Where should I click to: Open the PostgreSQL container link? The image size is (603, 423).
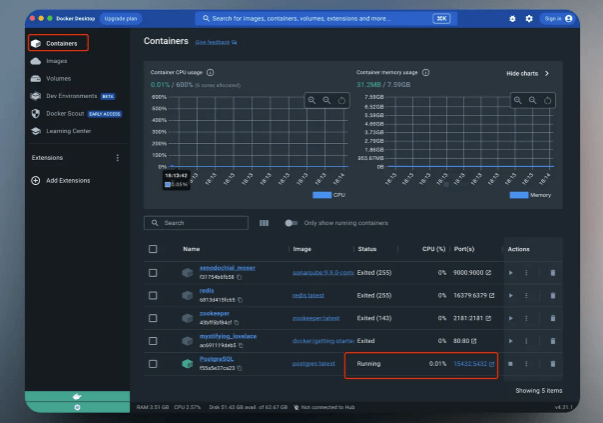[x=217, y=359]
